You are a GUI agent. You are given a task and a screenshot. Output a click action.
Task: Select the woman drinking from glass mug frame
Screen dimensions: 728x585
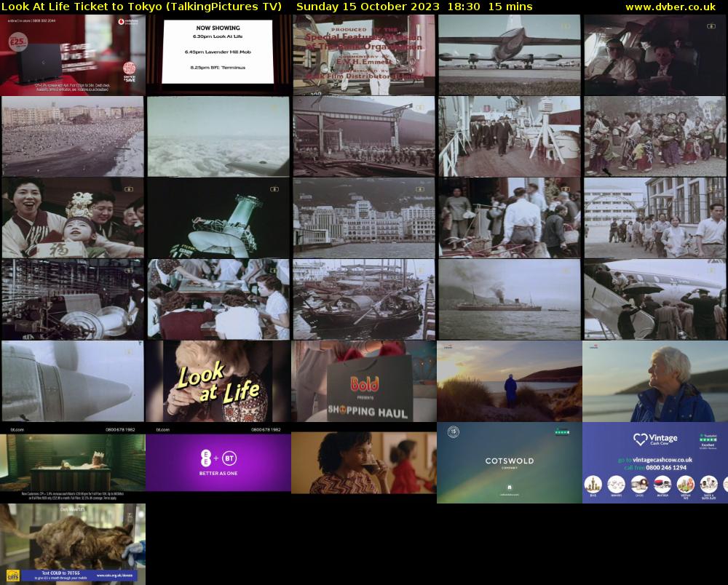[x=364, y=463]
